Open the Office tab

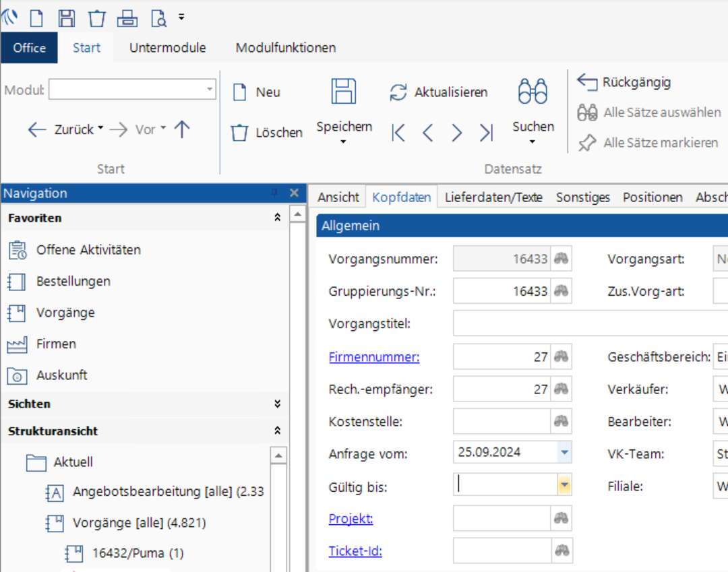click(x=29, y=48)
